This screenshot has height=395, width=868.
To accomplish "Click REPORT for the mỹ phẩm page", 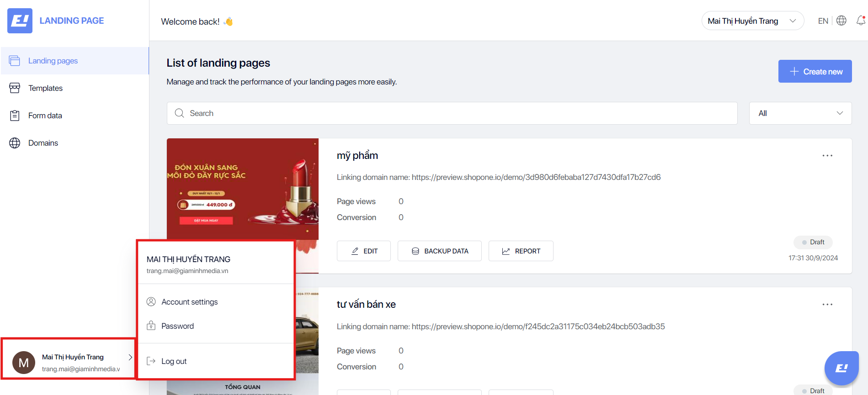I will pyautogui.click(x=521, y=251).
